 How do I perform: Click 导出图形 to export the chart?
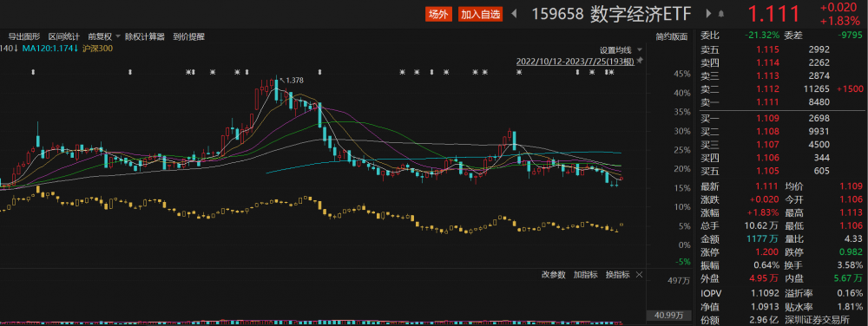[23, 37]
